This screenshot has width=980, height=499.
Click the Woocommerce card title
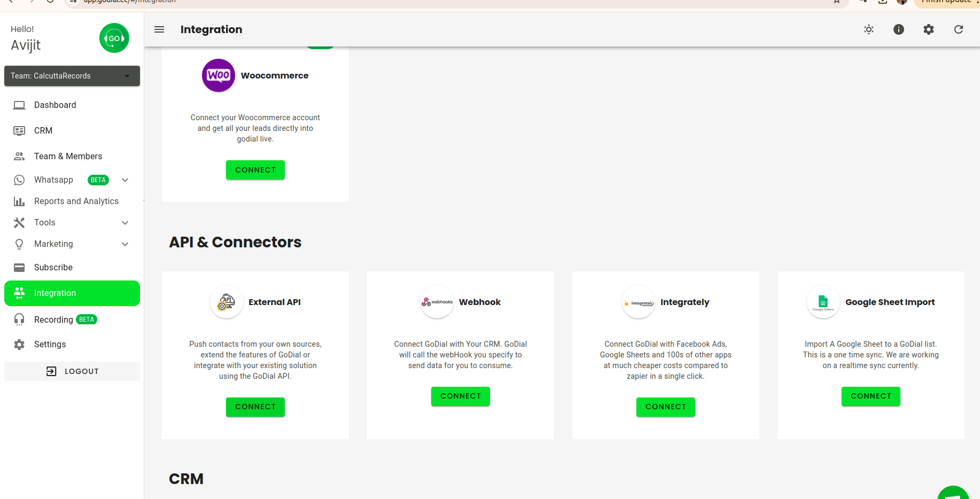point(275,75)
